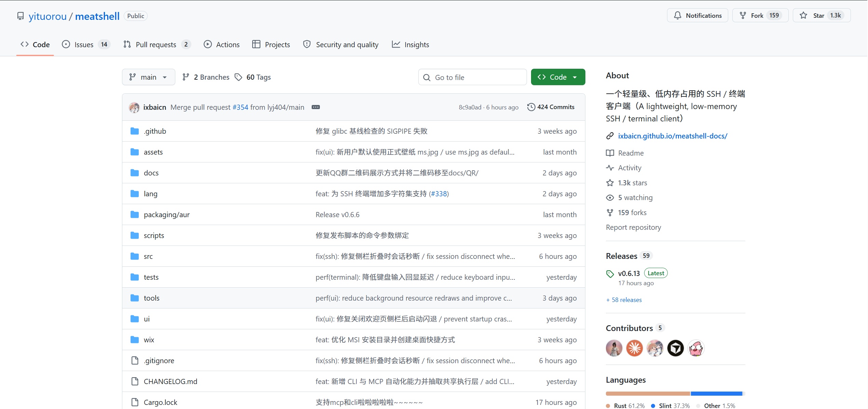Viewport: 868px width, 409px height.
Task: Click the Star count 1.3k badge
Action: [x=836, y=15]
